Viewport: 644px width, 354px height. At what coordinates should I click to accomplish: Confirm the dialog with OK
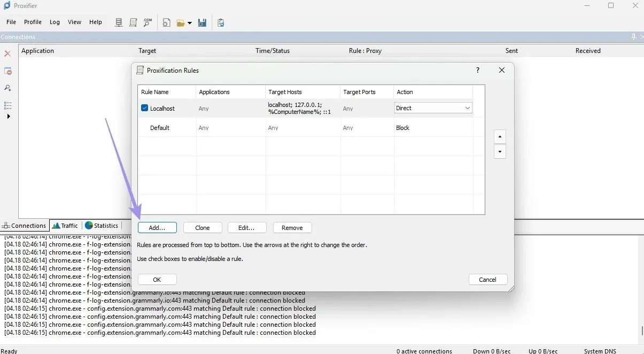click(157, 280)
